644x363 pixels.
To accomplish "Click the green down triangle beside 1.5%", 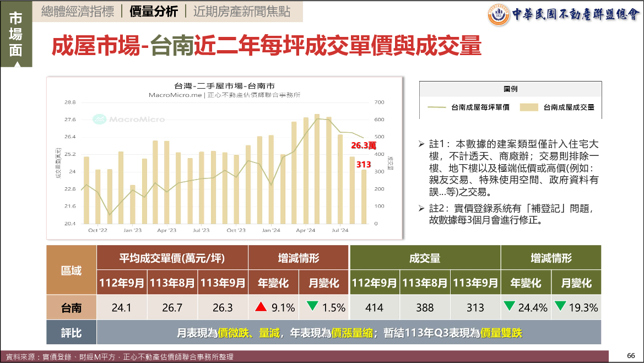I will click(x=312, y=307).
